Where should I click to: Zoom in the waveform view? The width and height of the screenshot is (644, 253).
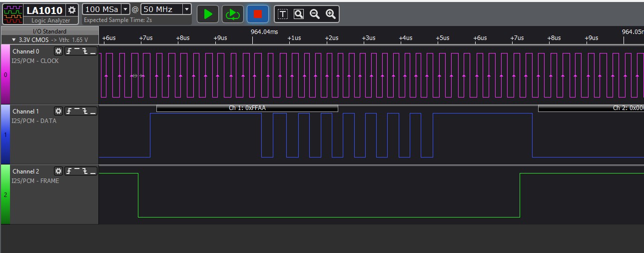[330, 14]
